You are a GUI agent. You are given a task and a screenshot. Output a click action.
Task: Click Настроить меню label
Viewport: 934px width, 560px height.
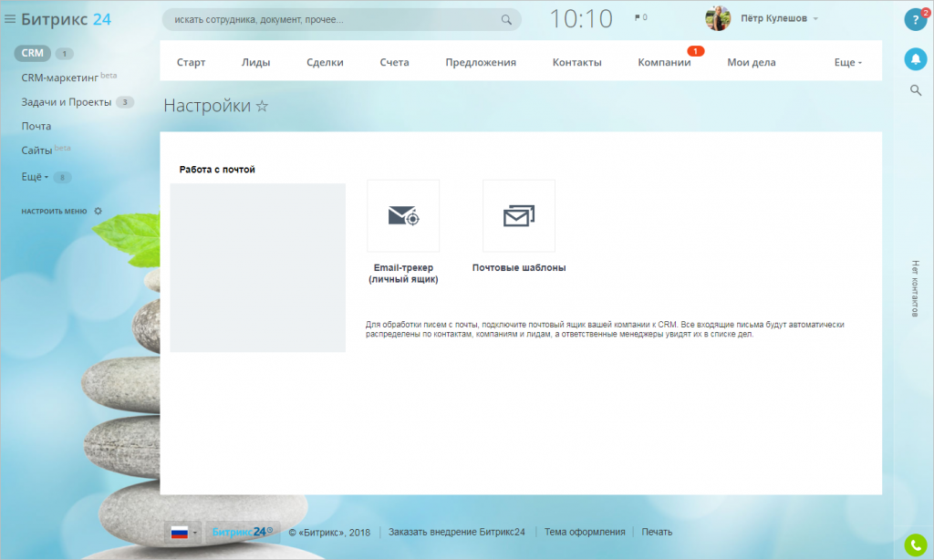(x=54, y=211)
